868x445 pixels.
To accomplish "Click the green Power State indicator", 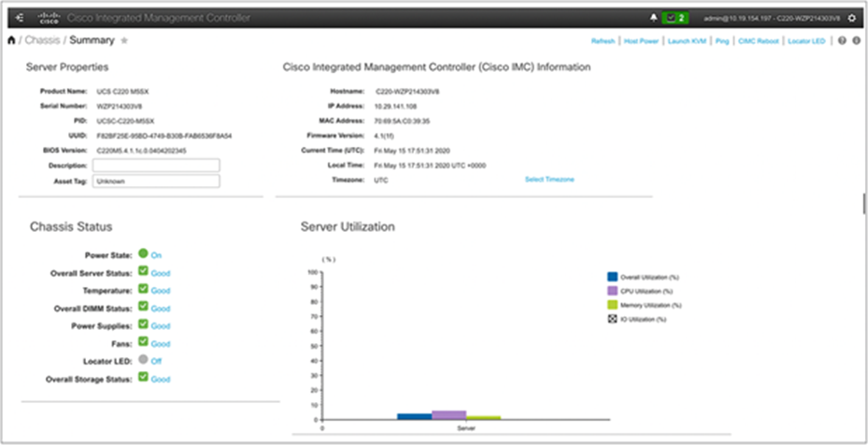I will click(143, 253).
